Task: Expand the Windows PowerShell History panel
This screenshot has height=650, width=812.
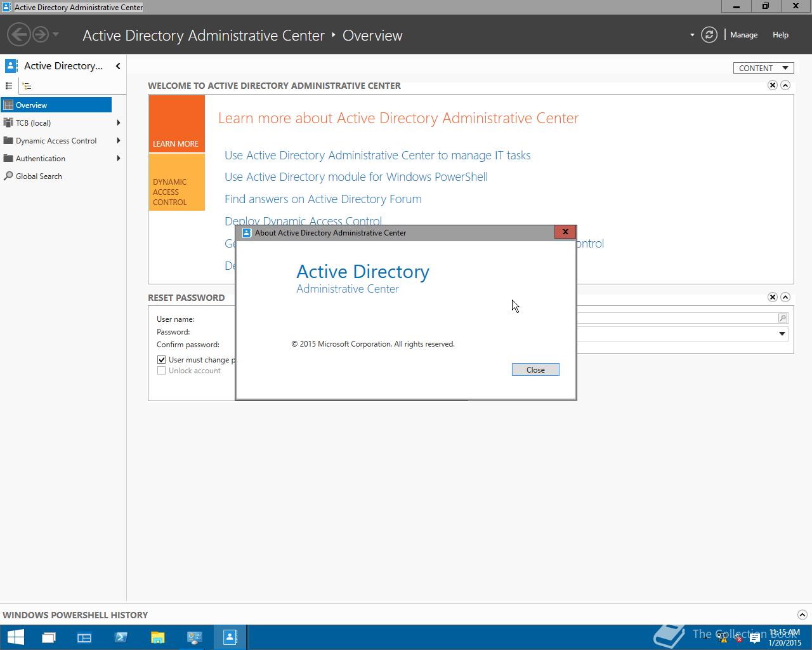Action: [x=802, y=614]
